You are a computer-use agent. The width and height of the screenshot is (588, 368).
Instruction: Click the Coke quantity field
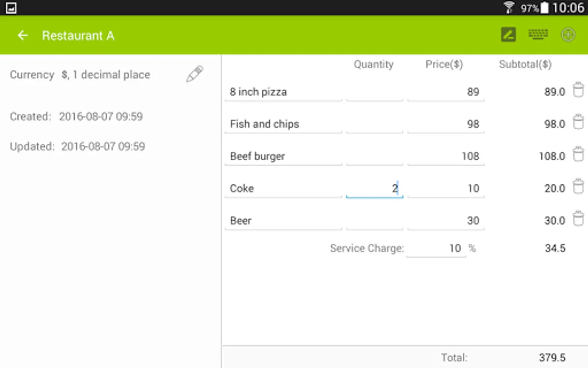click(374, 188)
